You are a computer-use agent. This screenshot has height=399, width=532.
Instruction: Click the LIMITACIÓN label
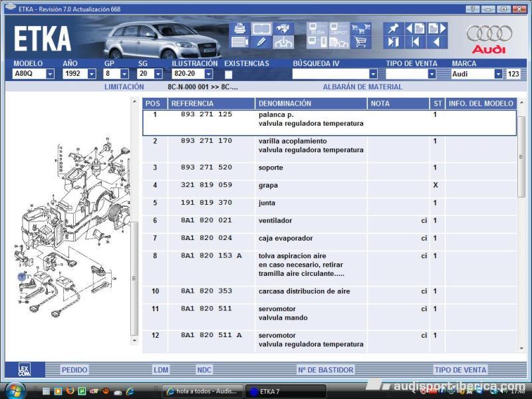[x=124, y=87]
